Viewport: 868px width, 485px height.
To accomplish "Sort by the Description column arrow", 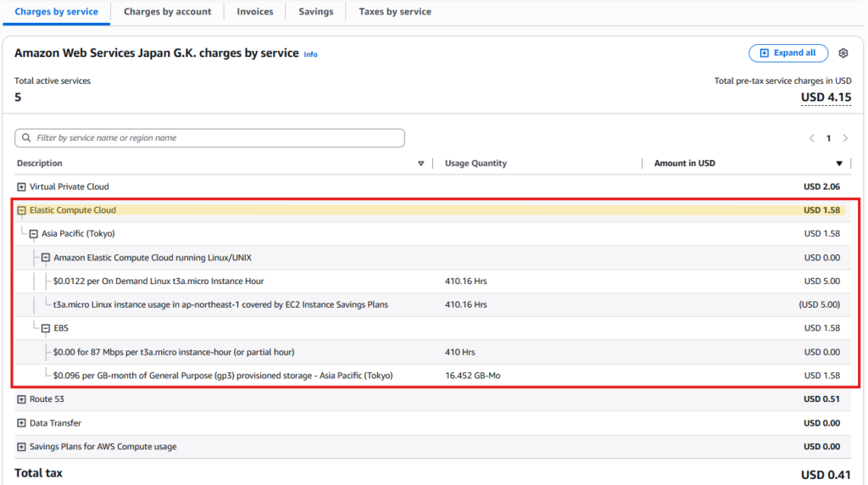I will pos(420,164).
